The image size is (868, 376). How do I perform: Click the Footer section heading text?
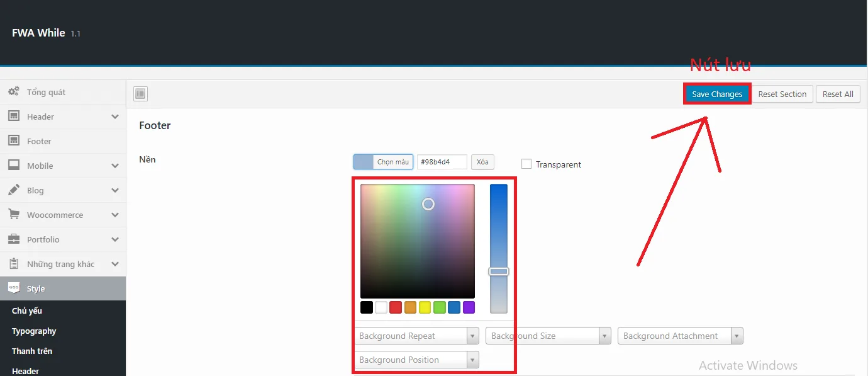[x=155, y=125]
